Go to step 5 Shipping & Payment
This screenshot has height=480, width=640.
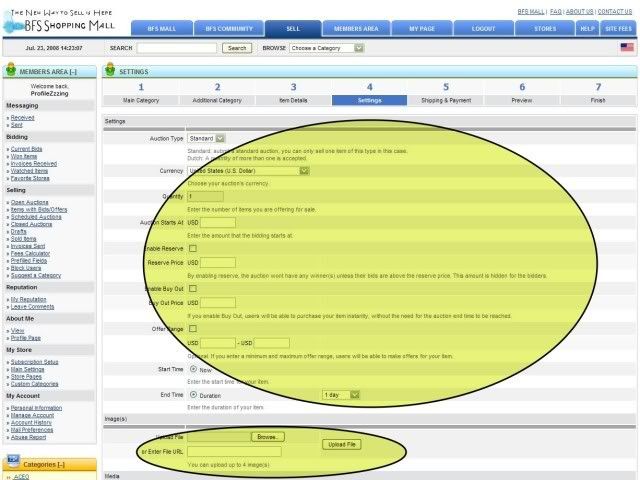point(446,100)
